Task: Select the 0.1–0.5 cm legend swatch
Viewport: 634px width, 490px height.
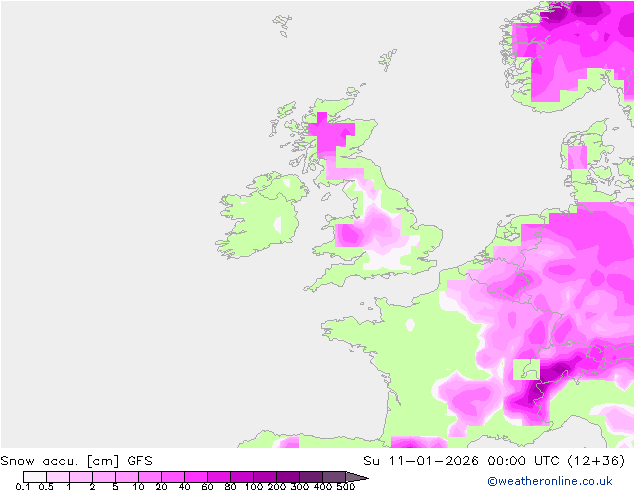Action: 35,477
